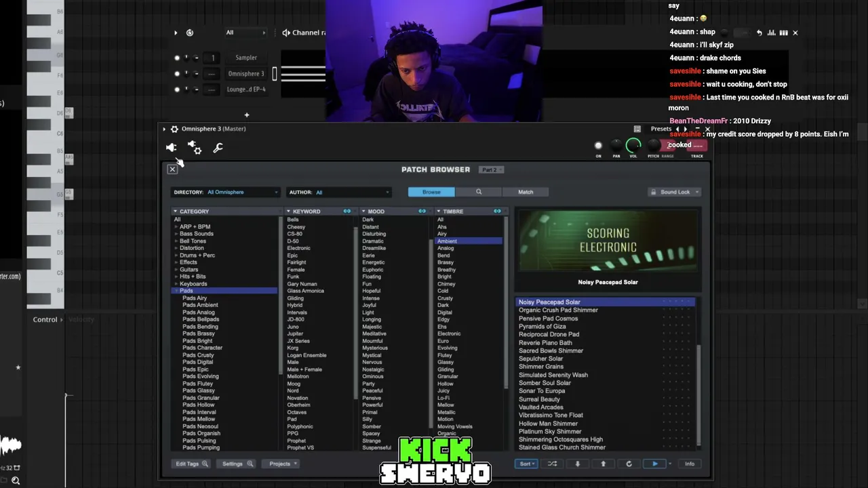Refresh the patch browser list

tap(629, 464)
